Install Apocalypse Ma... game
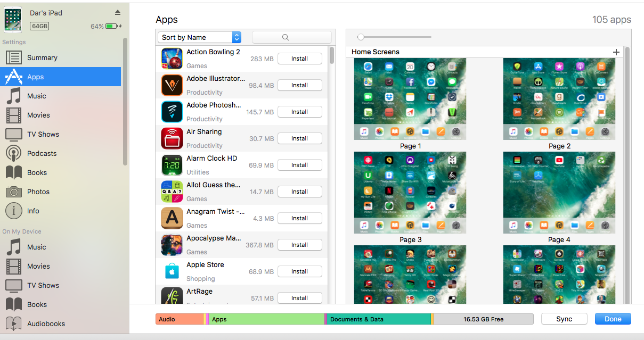 click(x=300, y=245)
